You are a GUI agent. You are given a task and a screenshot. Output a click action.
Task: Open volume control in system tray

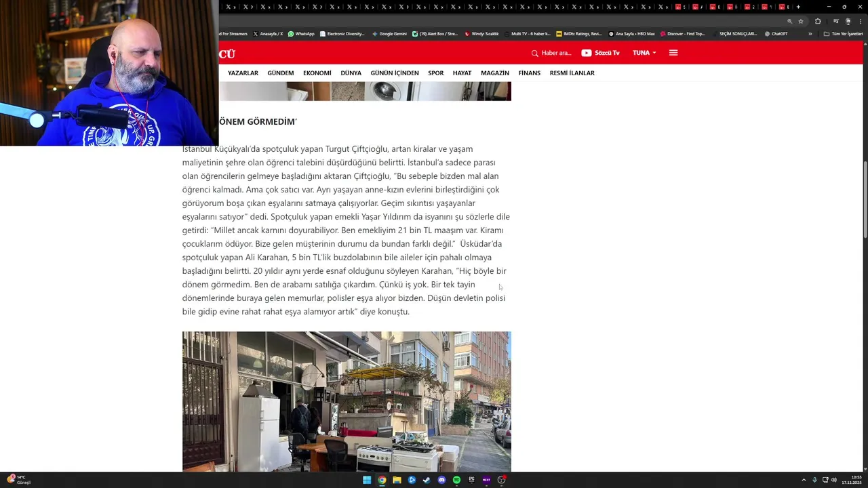[x=833, y=480]
